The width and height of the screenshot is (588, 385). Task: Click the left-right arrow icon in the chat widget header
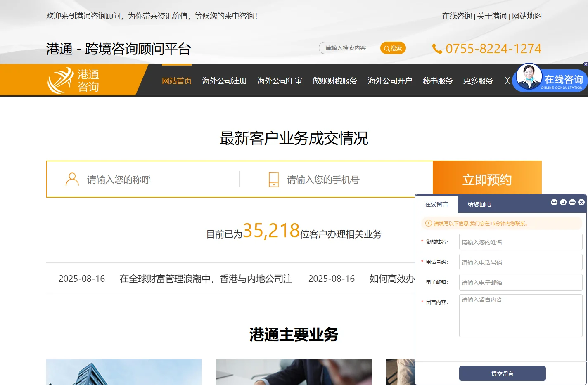554,202
